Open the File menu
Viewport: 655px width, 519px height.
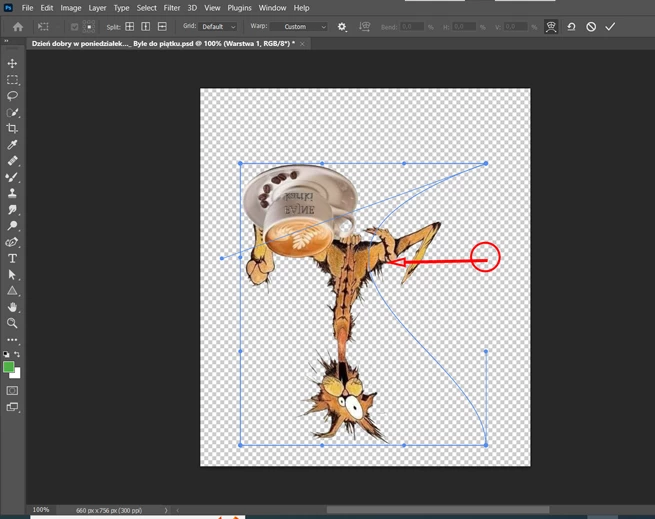[x=27, y=8]
